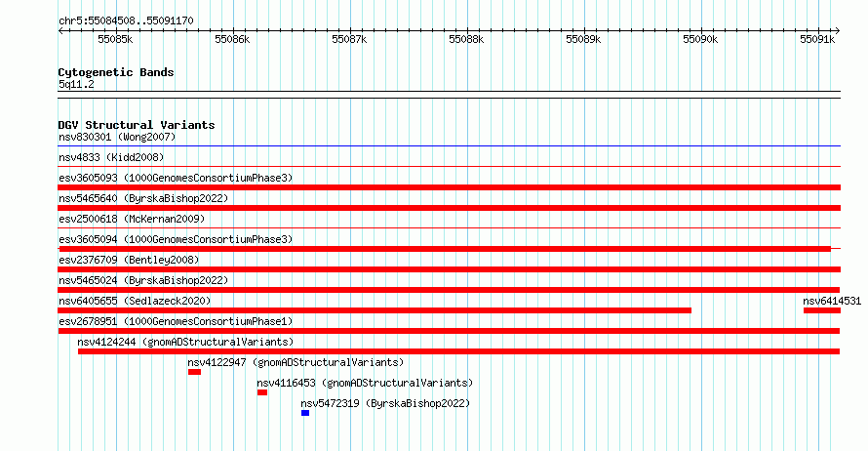
Task: Click the thin red nsv4833 line
Action: click(x=450, y=167)
